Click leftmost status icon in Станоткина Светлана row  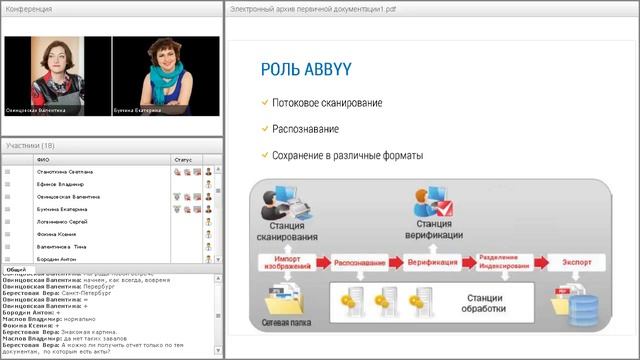tap(177, 172)
